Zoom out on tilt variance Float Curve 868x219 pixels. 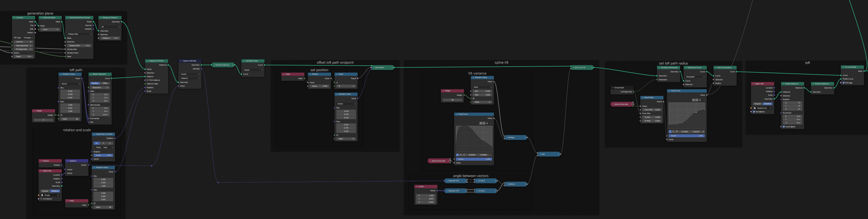click(484, 123)
